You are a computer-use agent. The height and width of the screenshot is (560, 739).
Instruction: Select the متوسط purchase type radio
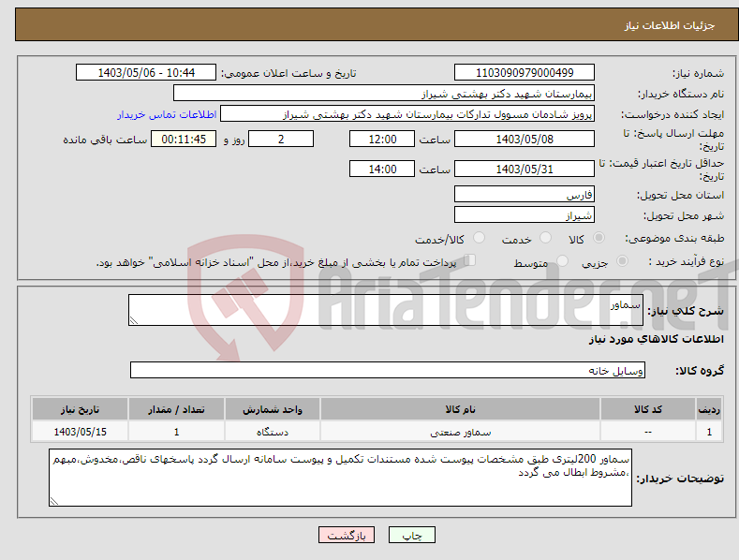562,261
